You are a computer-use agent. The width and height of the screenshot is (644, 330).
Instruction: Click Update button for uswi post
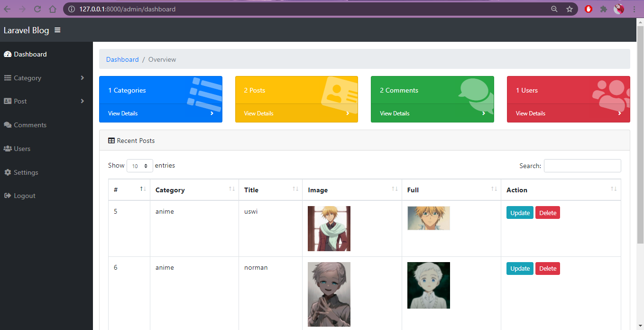tap(520, 213)
